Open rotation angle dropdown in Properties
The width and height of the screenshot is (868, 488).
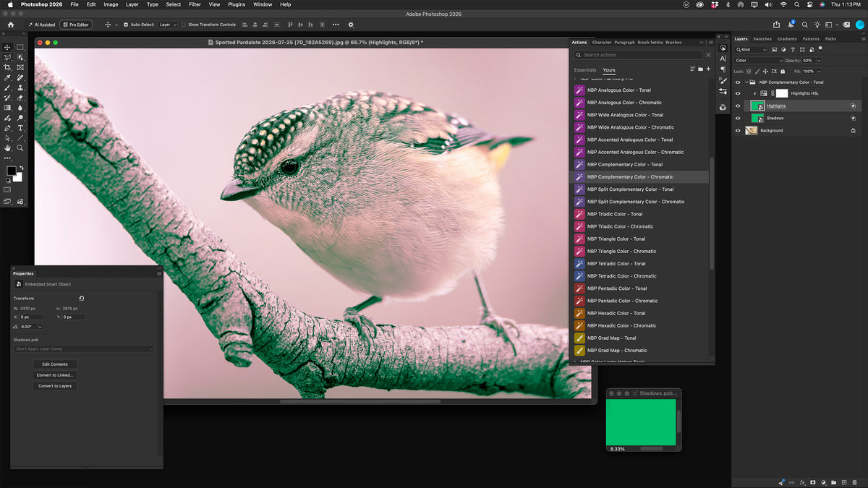point(39,327)
